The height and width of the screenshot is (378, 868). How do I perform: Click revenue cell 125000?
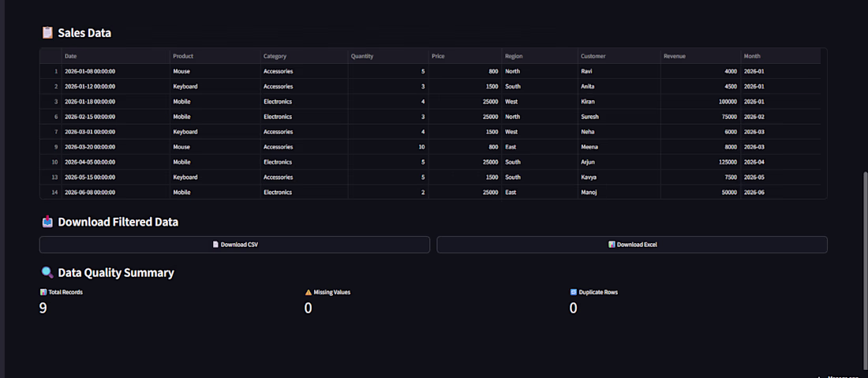tap(700, 162)
